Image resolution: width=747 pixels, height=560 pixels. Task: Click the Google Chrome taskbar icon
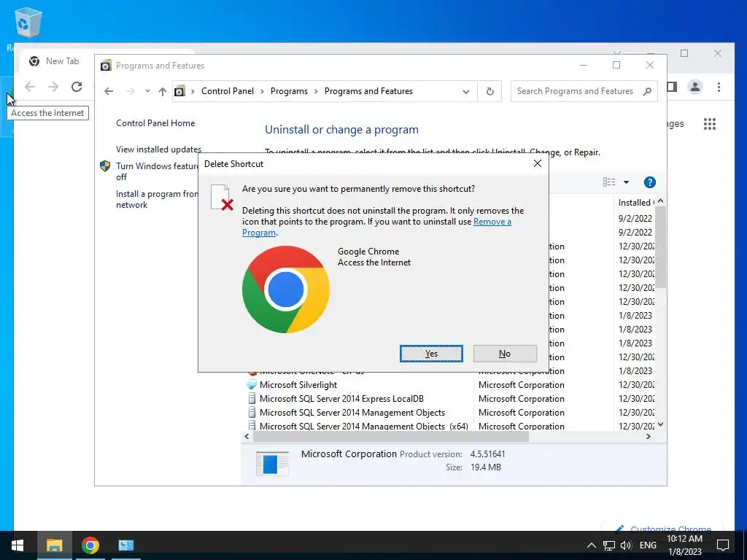[x=90, y=545]
